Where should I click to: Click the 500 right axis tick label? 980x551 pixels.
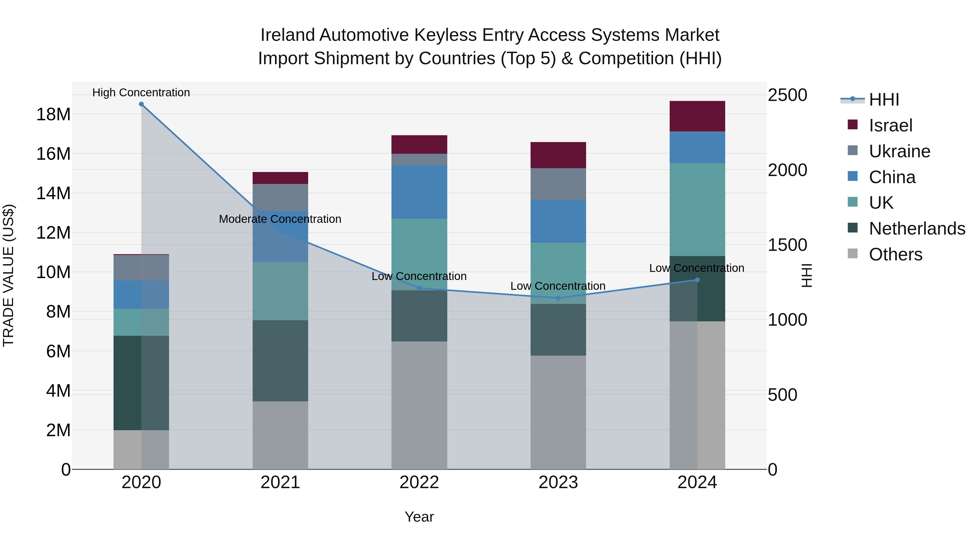pos(783,395)
